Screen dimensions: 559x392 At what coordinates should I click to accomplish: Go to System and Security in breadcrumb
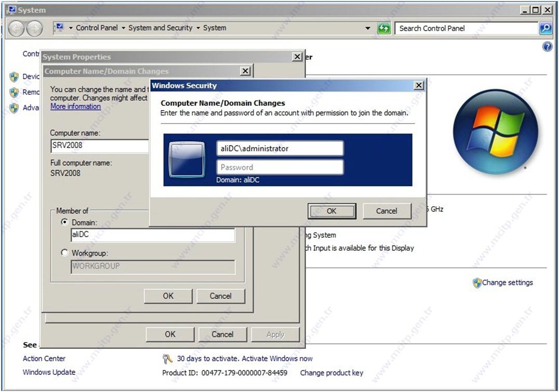tap(160, 28)
